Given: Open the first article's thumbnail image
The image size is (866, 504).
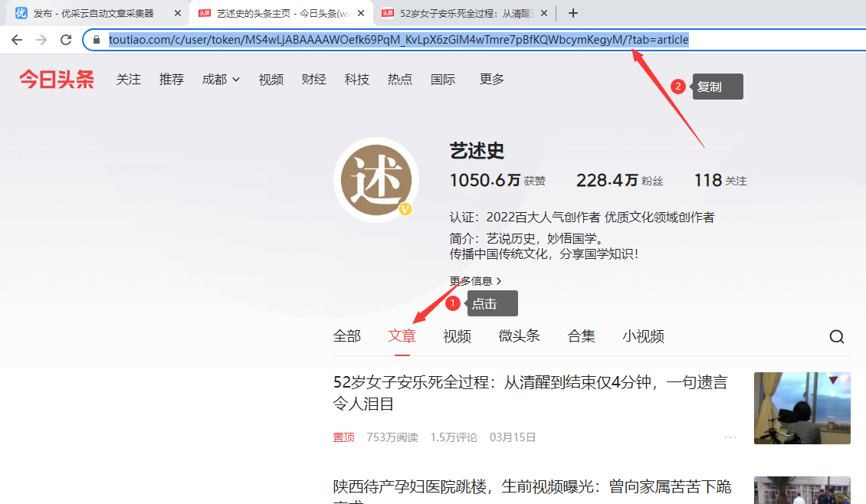Looking at the screenshot, I should coord(802,407).
